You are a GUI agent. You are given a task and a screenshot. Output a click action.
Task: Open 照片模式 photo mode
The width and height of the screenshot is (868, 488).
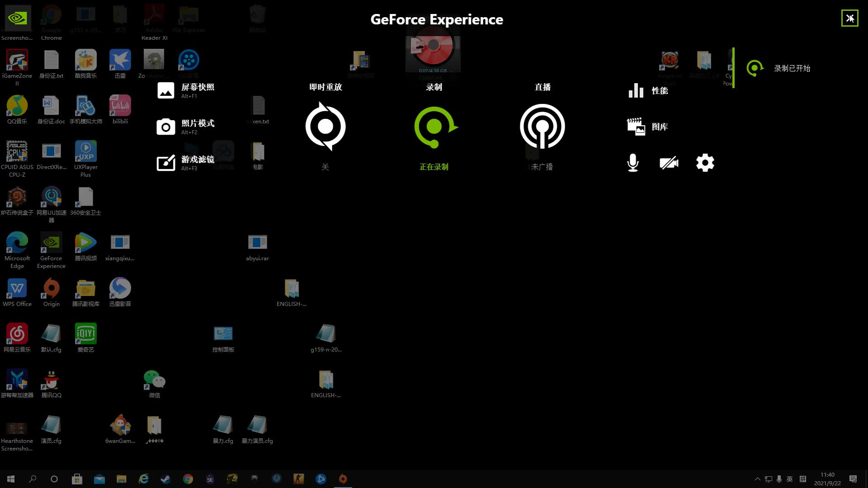tap(186, 127)
